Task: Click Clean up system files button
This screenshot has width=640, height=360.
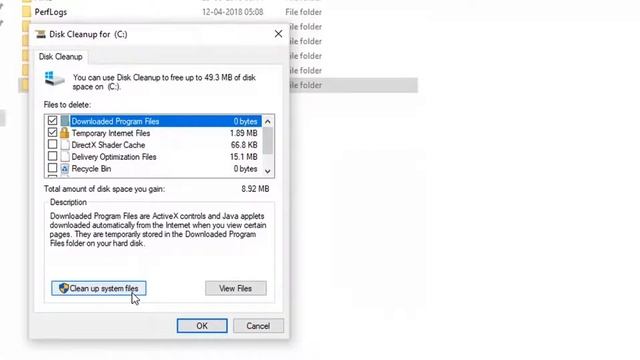Action: (x=99, y=288)
